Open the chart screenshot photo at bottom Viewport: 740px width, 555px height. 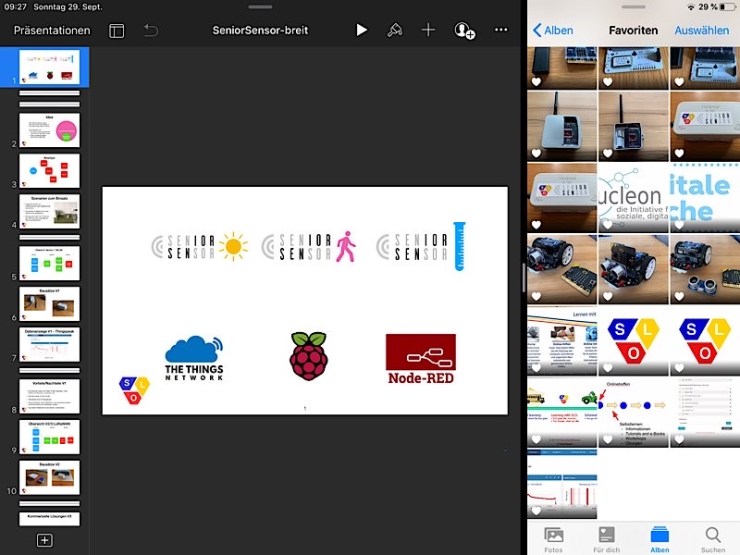(562, 484)
